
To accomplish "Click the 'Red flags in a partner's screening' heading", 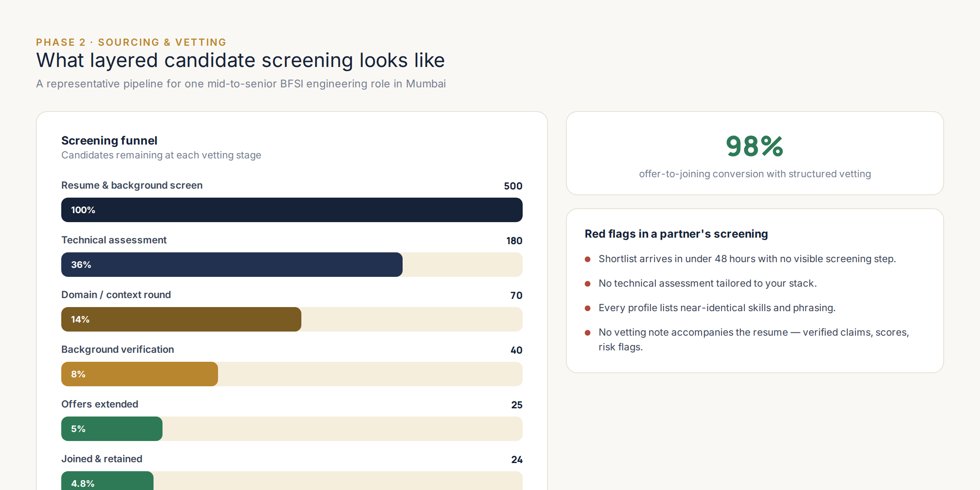I will tap(676, 234).
